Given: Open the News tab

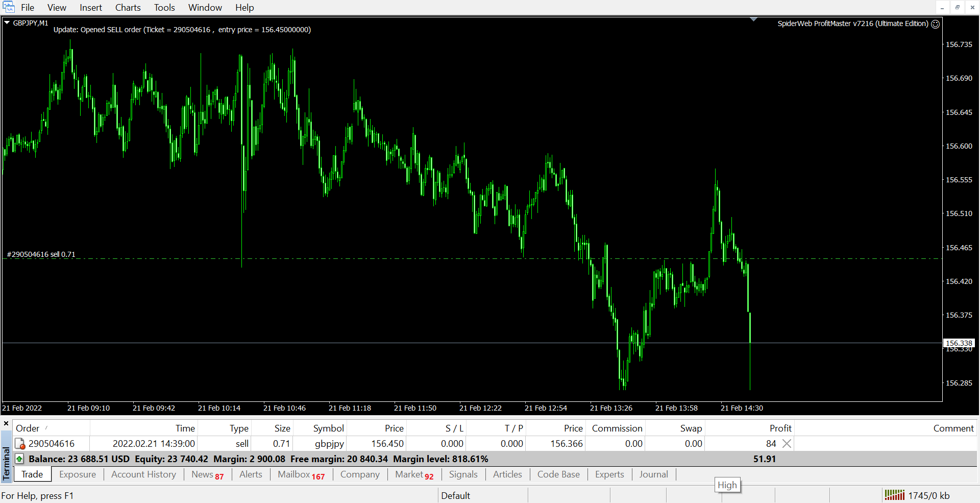Looking at the screenshot, I should pos(203,474).
